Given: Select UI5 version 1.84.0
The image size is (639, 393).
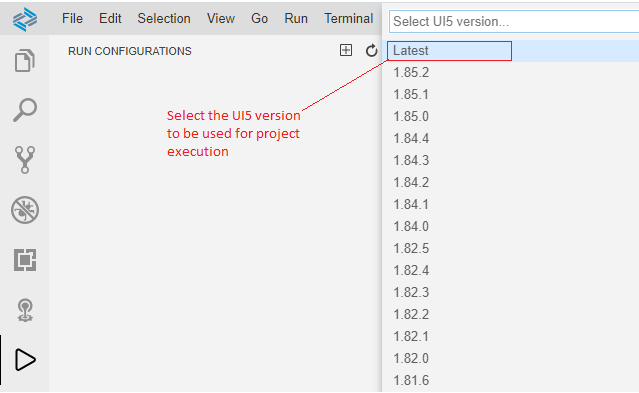Looking at the screenshot, I should click(511, 226).
